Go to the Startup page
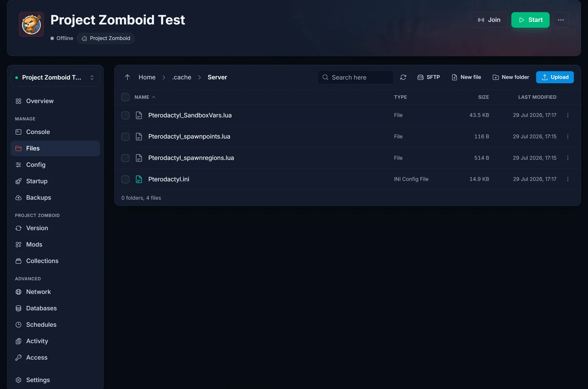The image size is (588, 389). click(x=55, y=181)
